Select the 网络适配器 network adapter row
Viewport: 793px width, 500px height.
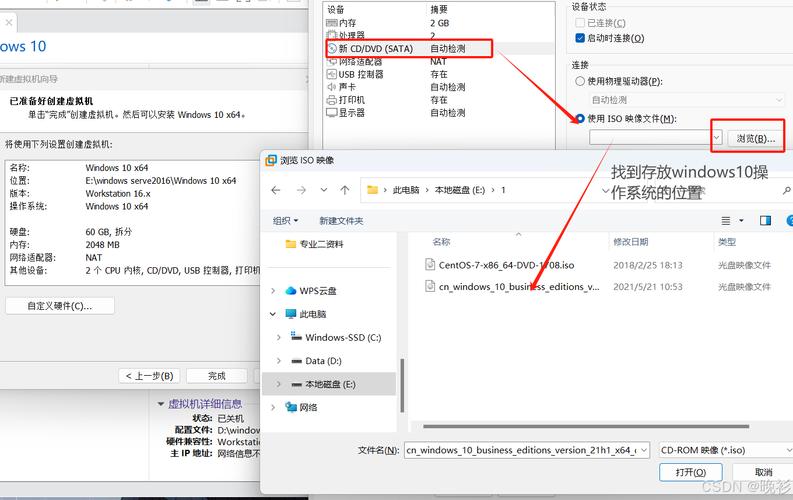[440, 62]
